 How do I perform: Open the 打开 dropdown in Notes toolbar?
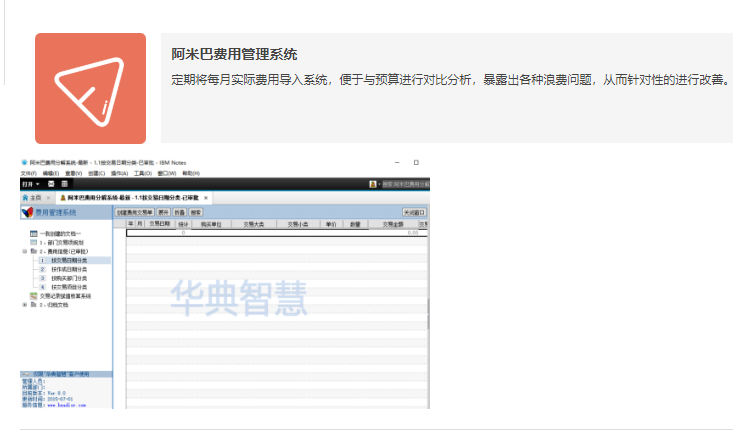[31, 184]
